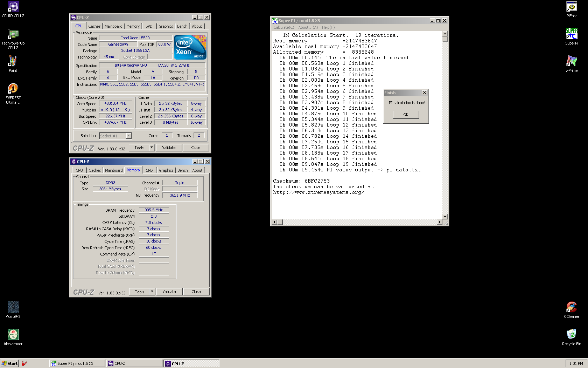Click Validate in Memory CPU-Z window

pos(169,292)
